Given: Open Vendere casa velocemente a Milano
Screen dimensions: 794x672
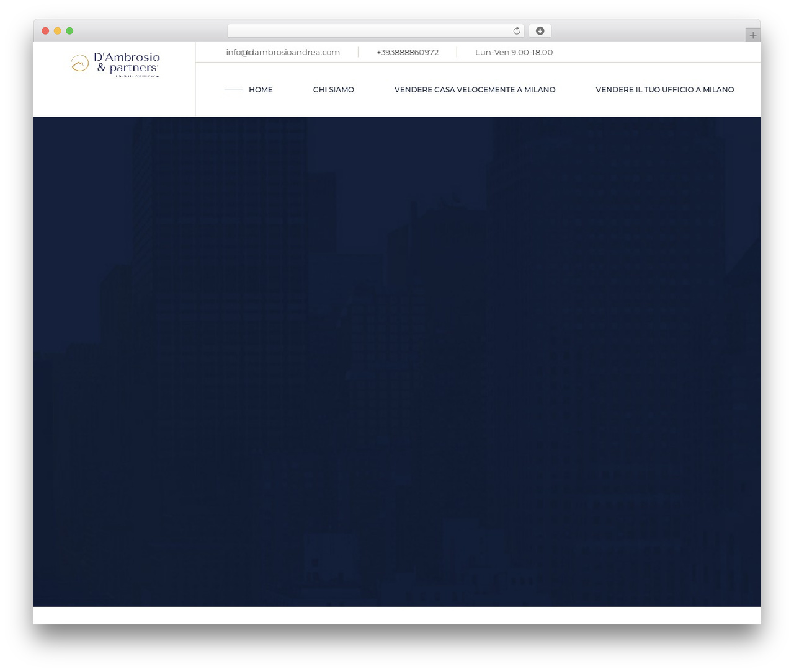Looking at the screenshot, I should 475,89.
